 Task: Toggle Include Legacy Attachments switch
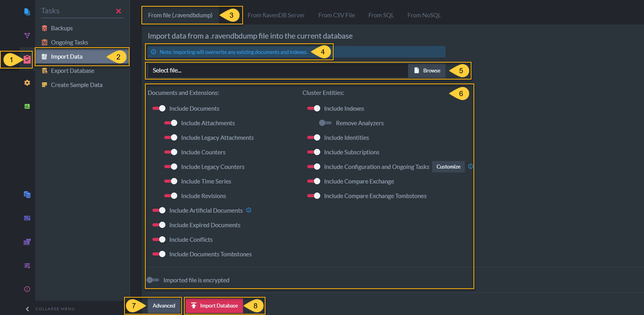click(171, 137)
